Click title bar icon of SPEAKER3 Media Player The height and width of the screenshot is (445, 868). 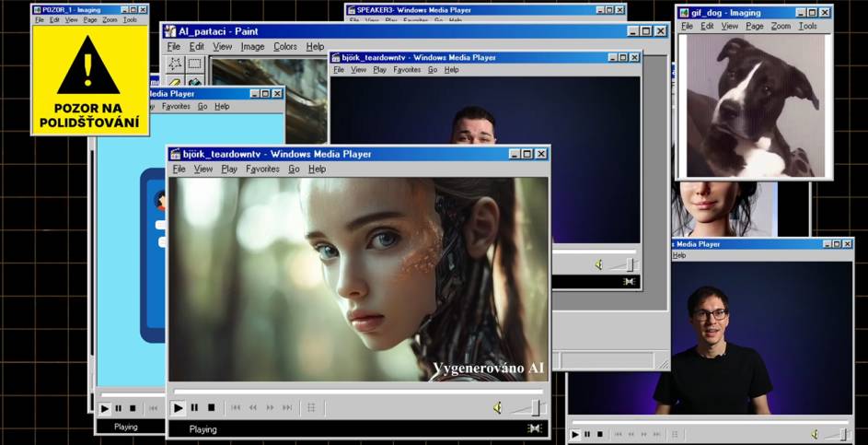(x=351, y=10)
